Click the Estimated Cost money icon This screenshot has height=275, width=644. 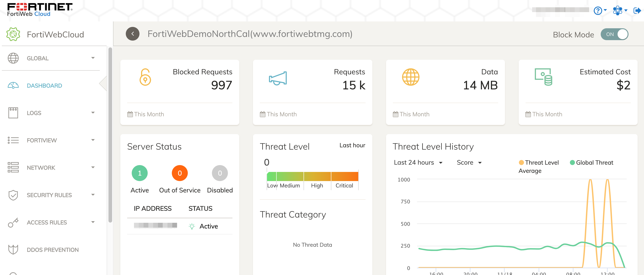coord(543,77)
